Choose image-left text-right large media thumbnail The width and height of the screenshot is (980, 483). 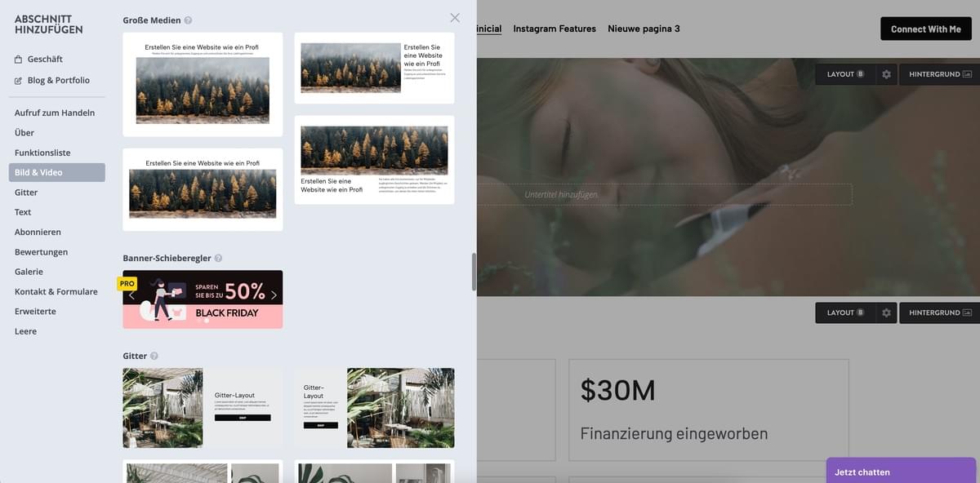pos(374,68)
